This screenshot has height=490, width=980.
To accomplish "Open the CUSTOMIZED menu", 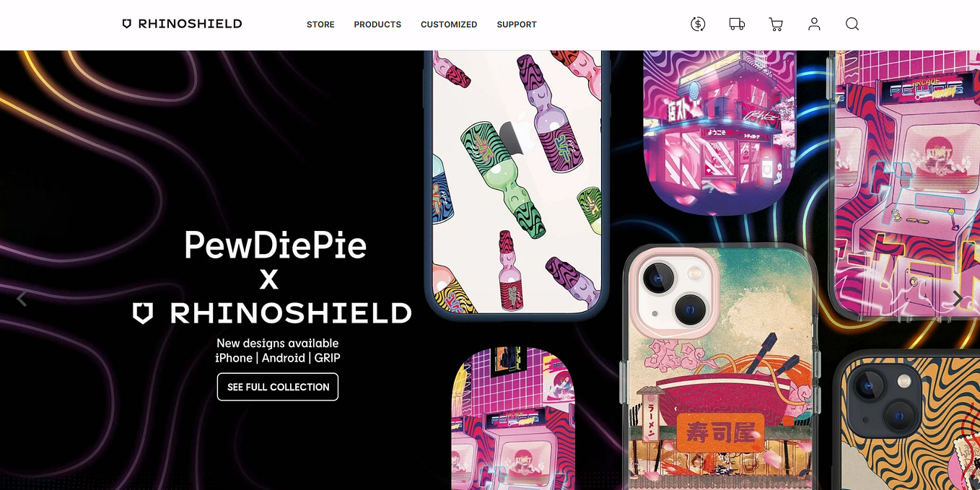I will click(449, 25).
